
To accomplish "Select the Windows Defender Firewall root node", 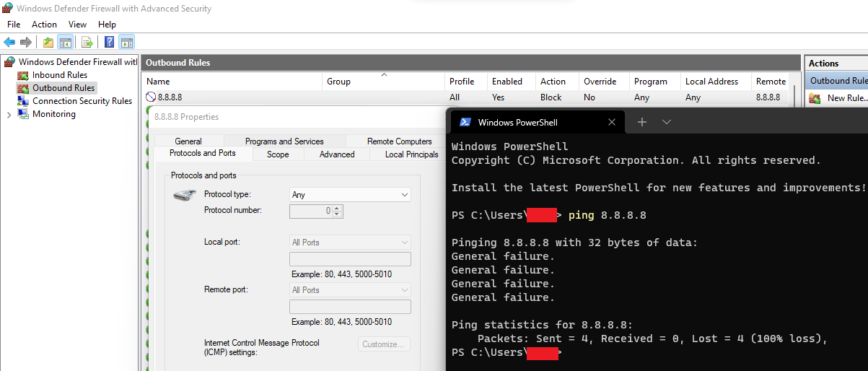I will (x=78, y=62).
